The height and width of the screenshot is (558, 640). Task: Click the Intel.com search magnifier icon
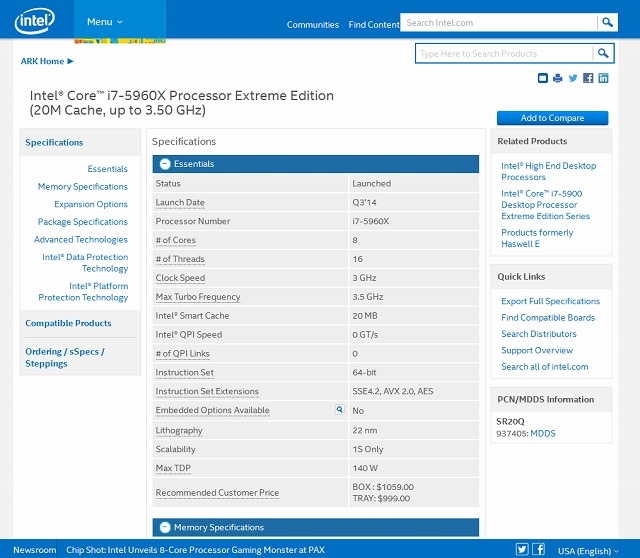(607, 22)
